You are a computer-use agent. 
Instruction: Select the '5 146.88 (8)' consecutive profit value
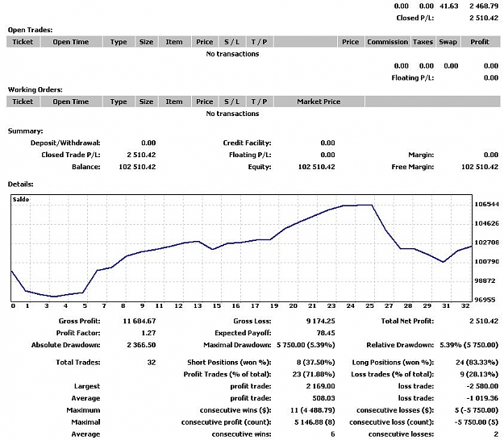314,422
